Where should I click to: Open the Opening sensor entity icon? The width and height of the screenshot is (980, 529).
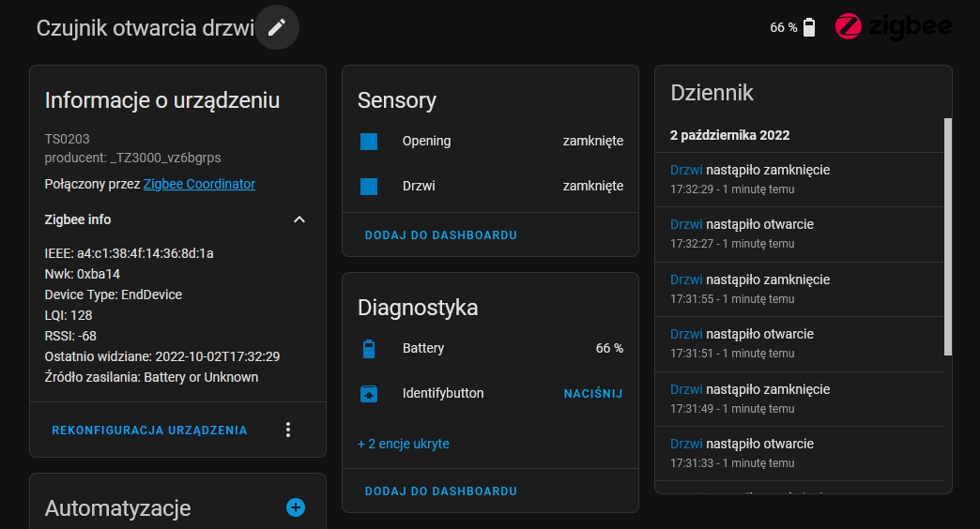click(369, 142)
